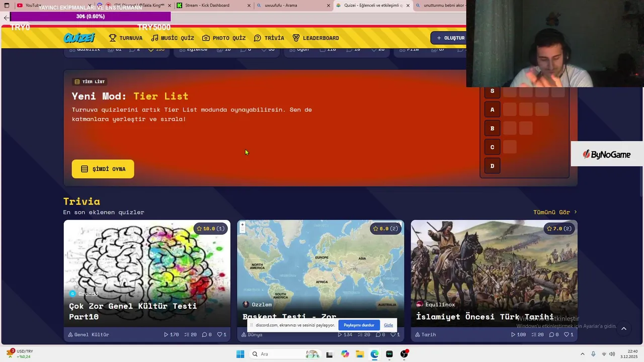Select the D tier label
Viewport: 644px width, 362px height.
(492, 166)
